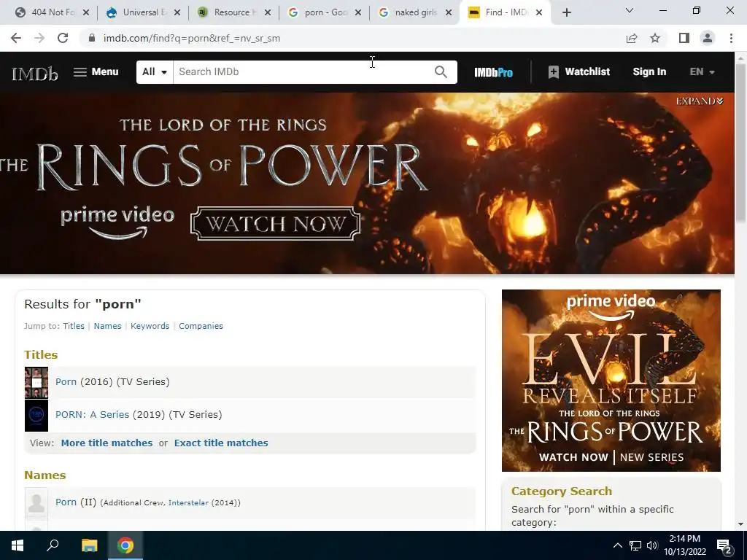The height and width of the screenshot is (560, 747).
Task: Show hidden system tray icons
Action: pyautogui.click(x=617, y=545)
